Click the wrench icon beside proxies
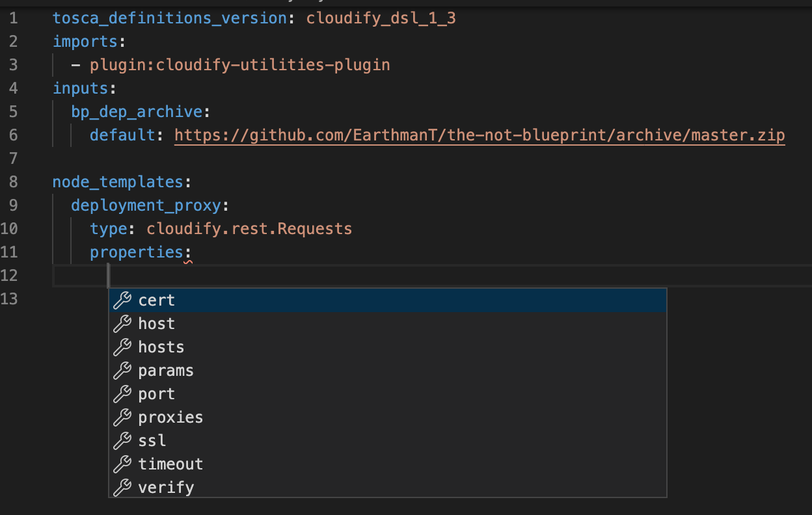Screen dimensions: 812x515 pyautogui.click(x=122, y=417)
